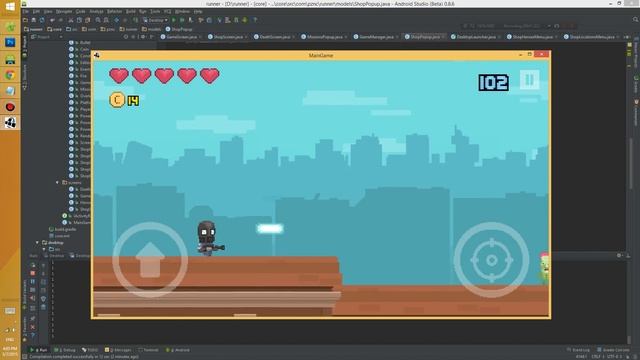Pause the game with the pause button
Image resolution: width=640 pixels, height=360 pixels.
tap(529, 80)
